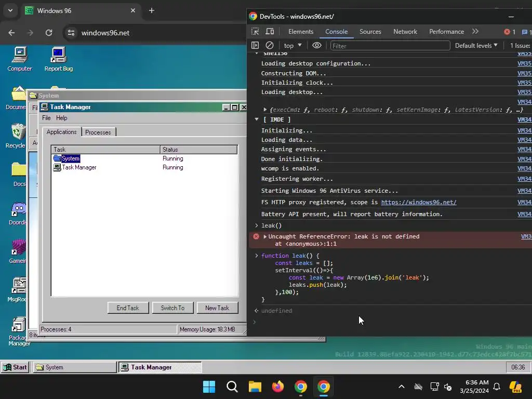Clear the console with the circle-slash icon
Viewport: 532px width, 399px height.
tap(270, 46)
